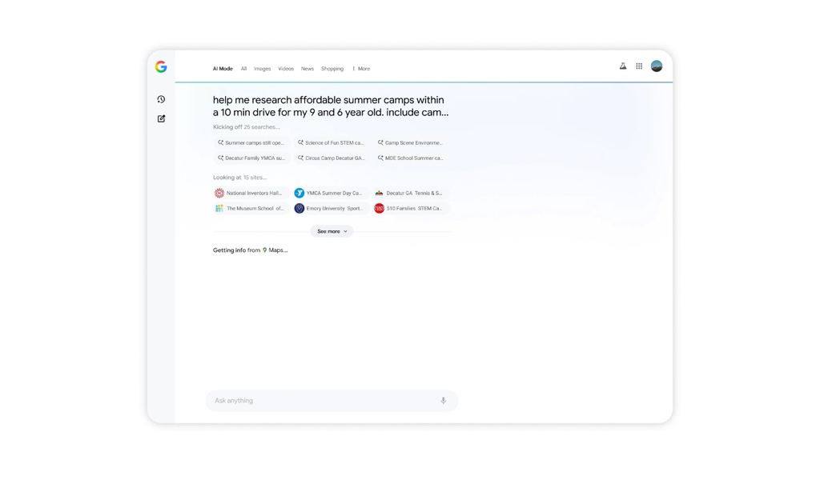
Task: Select the Science of Fun STEM search chip
Action: [x=331, y=142]
